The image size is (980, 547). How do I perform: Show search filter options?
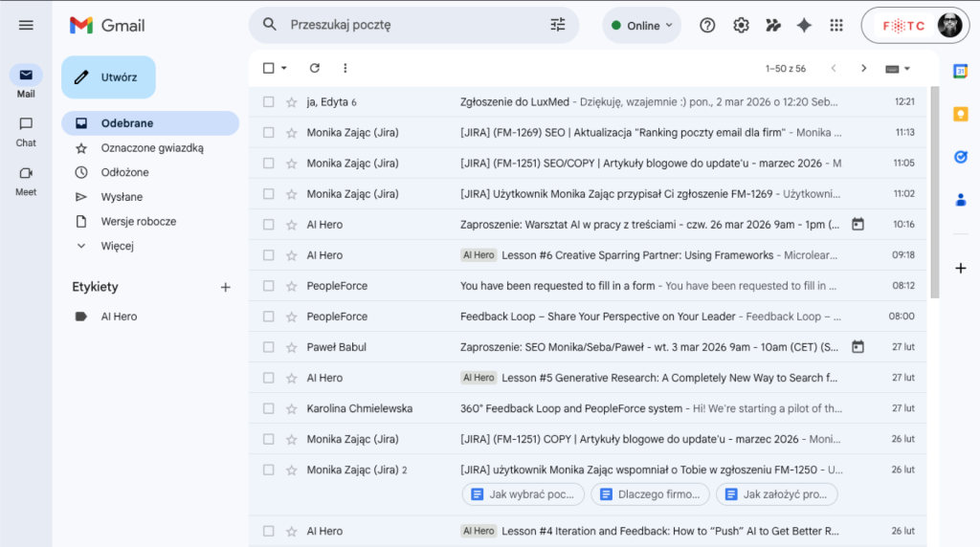(558, 25)
